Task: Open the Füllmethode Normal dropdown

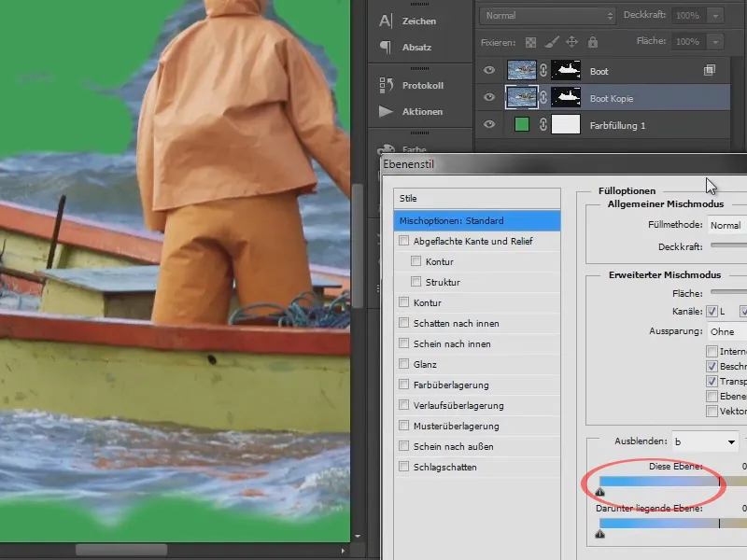Action: (x=727, y=225)
